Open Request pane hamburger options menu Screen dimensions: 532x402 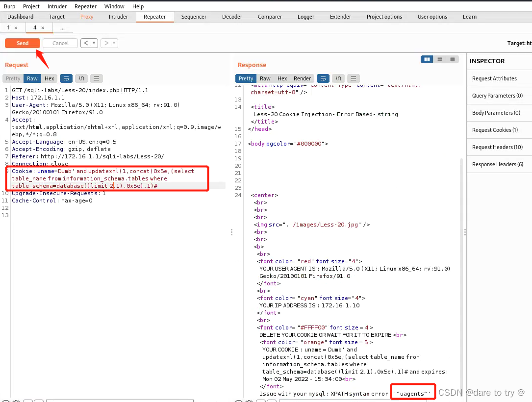[x=97, y=78]
